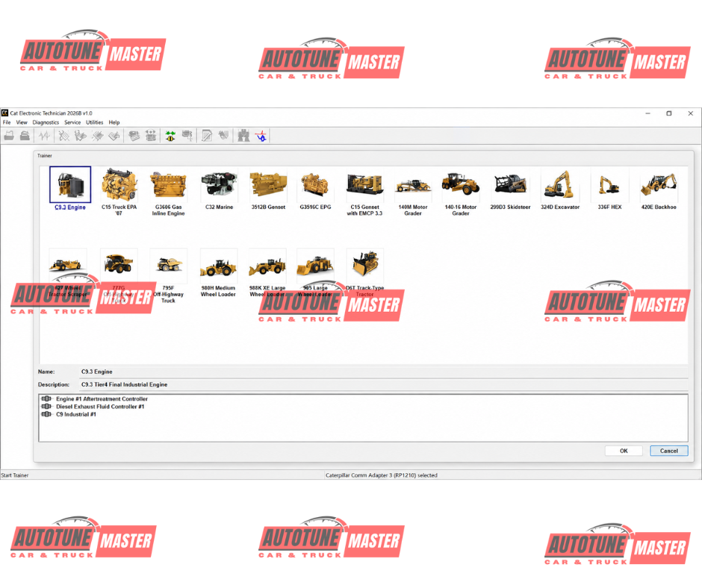Image resolution: width=702 pixels, height=588 pixels.
Task: Click the ECM configuration toolbar icon
Action: point(151,136)
